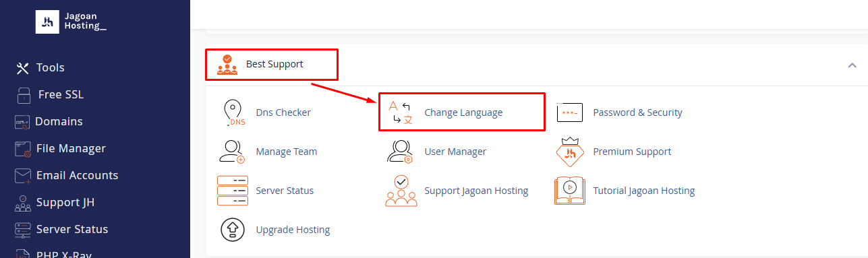Open the Premium Support link

(632, 152)
